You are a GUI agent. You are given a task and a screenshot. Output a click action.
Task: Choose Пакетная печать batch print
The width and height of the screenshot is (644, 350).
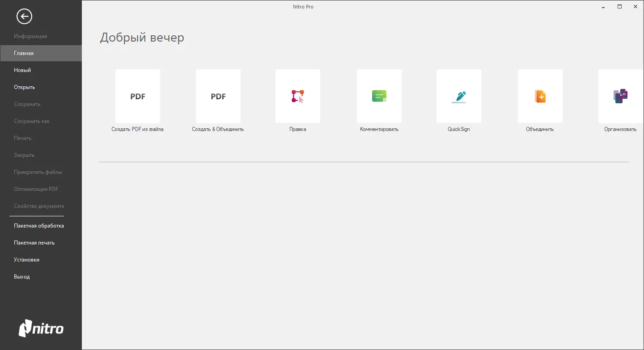41,243
